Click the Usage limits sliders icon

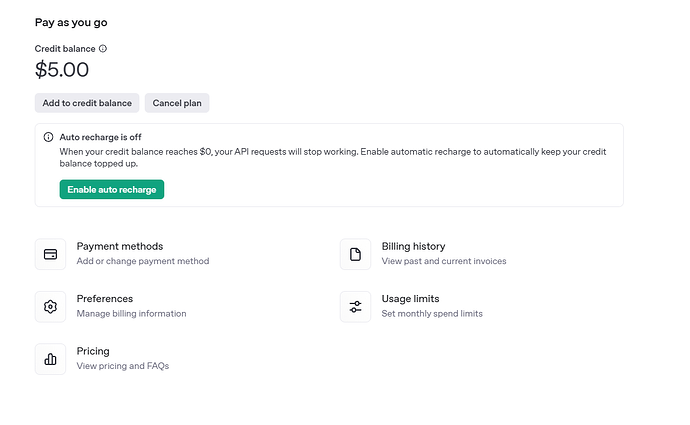click(x=355, y=306)
